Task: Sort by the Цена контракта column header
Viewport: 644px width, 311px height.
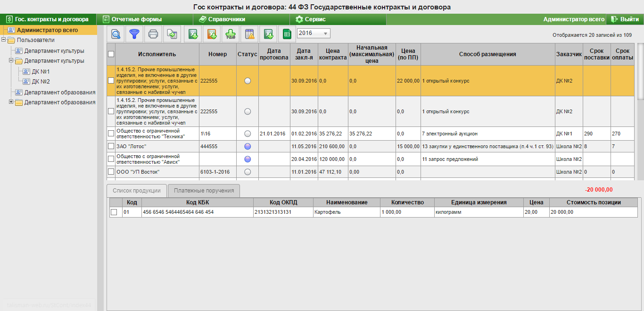Action: pyautogui.click(x=333, y=54)
